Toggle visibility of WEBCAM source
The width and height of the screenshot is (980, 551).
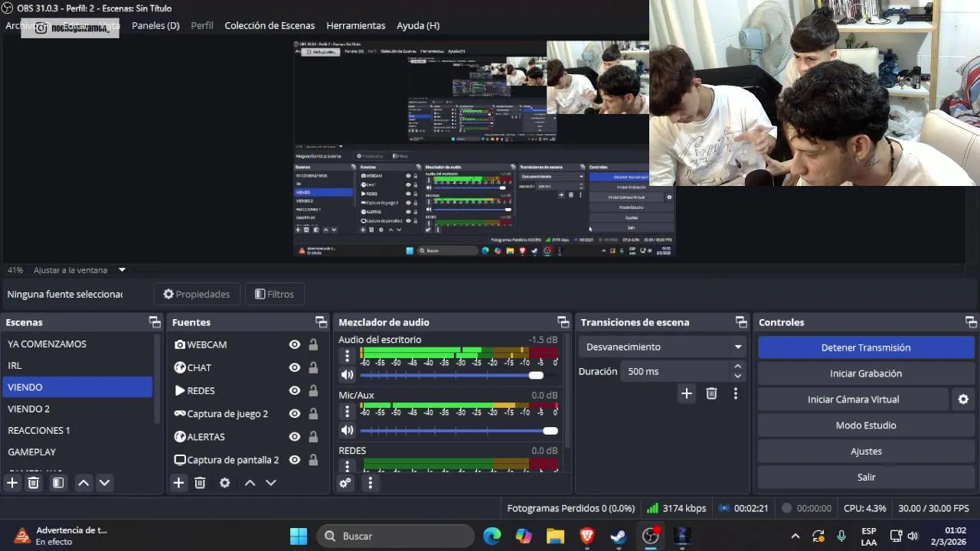294,344
